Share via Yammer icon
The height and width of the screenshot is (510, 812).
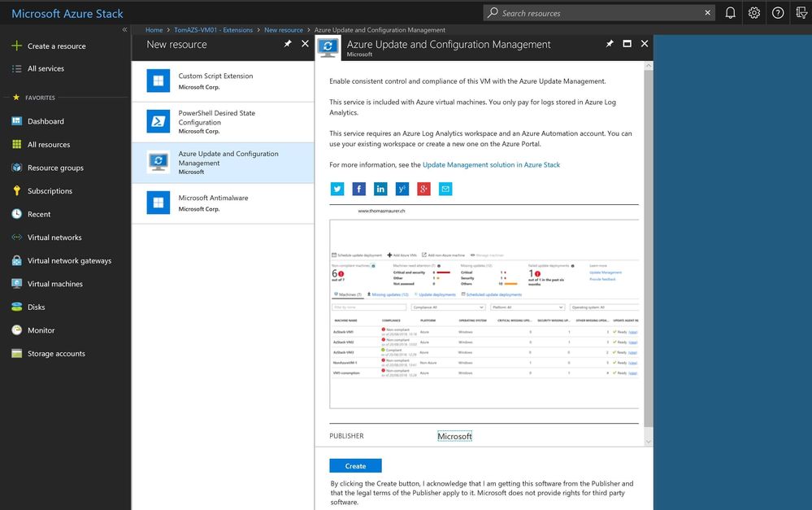(402, 189)
